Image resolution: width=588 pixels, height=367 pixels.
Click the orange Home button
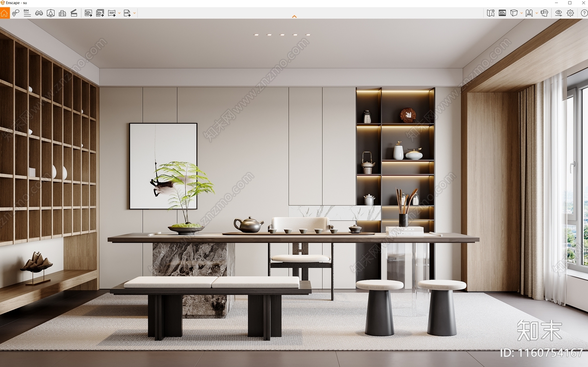[4, 13]
